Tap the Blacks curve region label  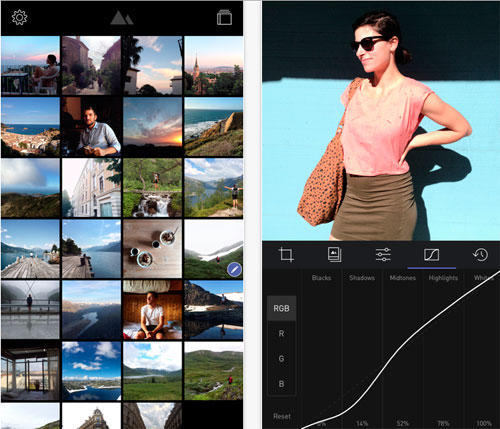click(321, 278)
